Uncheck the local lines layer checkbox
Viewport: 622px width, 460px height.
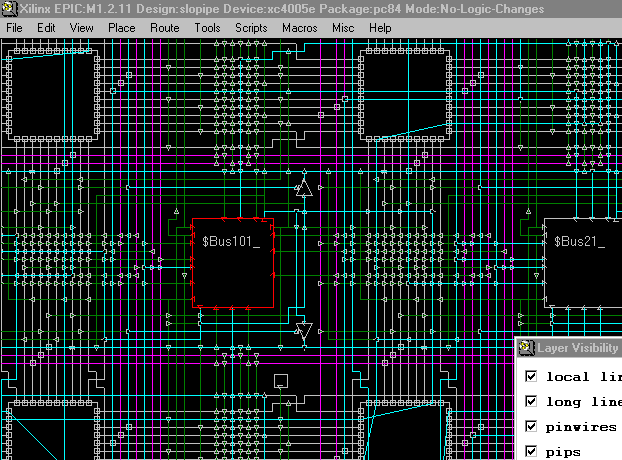(531, 376)
